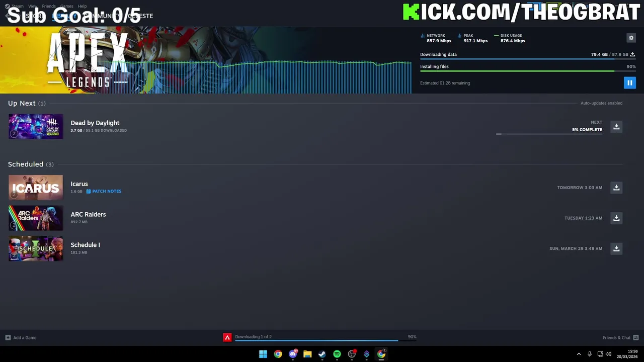The image size is (644, 362).
Task: Open the Windows Start menu
Action: [x=263, y=354]
